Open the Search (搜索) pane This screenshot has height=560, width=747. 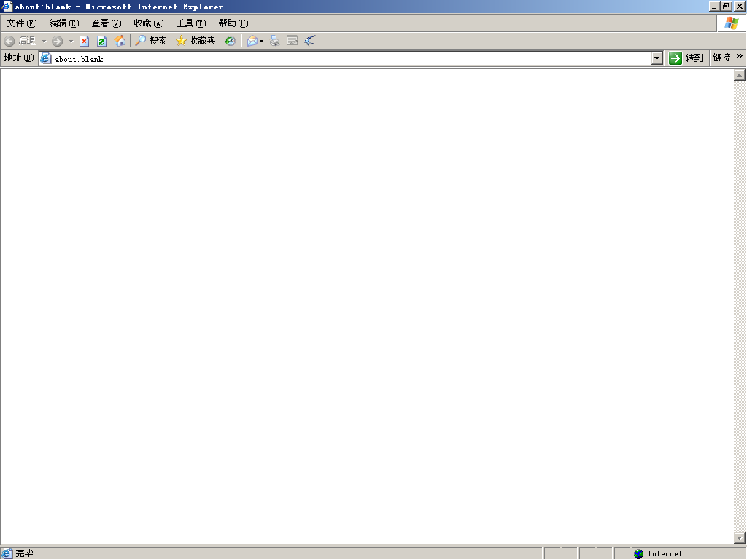click(150, 41)
